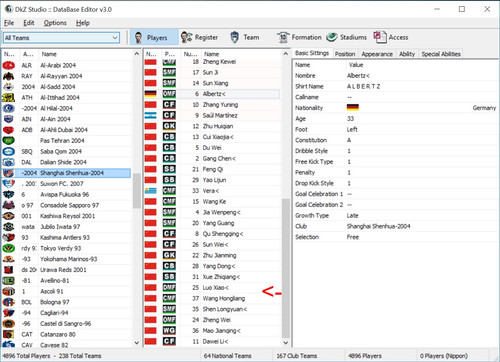
Task: Select player Zhang Yuning
Action: (213, 105)
